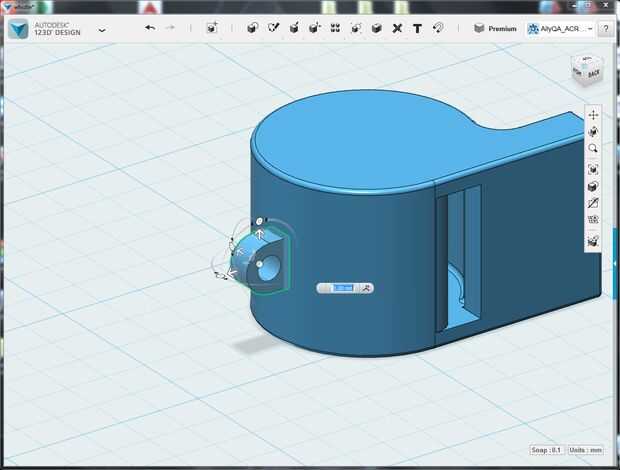
Task: Click the distance value input field
Action: point(342,288)
